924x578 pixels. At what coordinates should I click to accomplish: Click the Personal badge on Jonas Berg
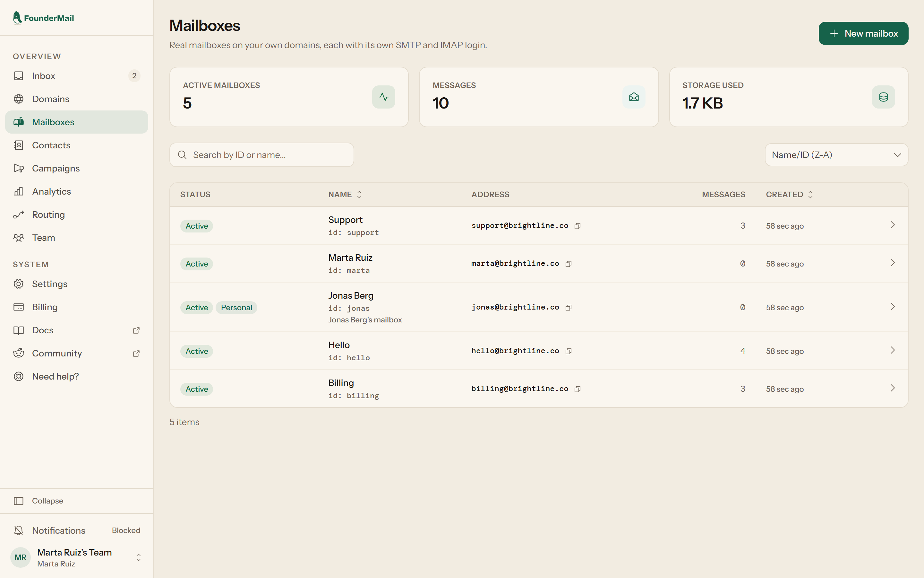tap(236, 308)
